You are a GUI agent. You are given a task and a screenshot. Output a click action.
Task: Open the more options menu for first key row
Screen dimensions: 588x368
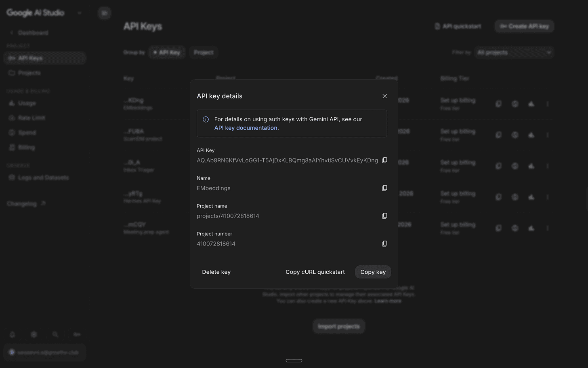[x=548, y=104]
